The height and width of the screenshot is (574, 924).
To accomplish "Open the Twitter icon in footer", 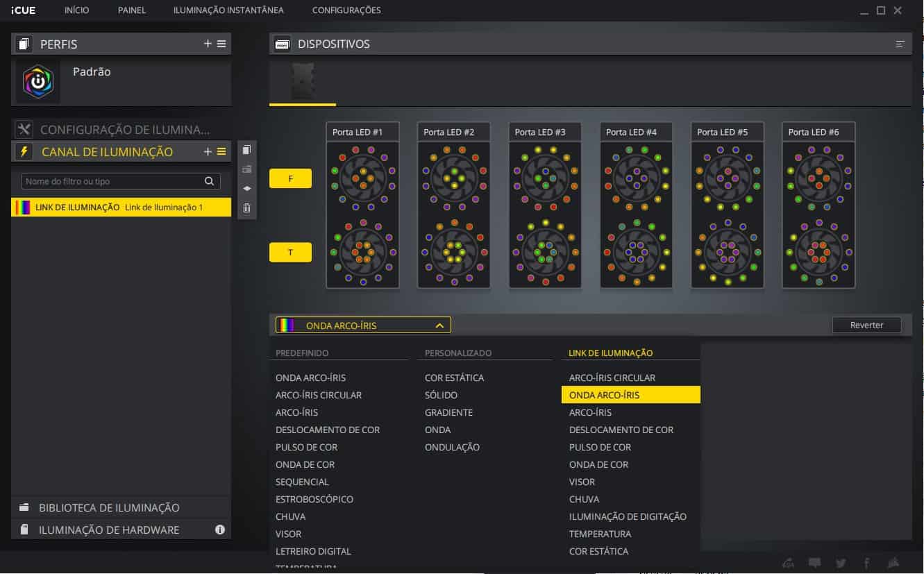I will click(x=841, y=563).
